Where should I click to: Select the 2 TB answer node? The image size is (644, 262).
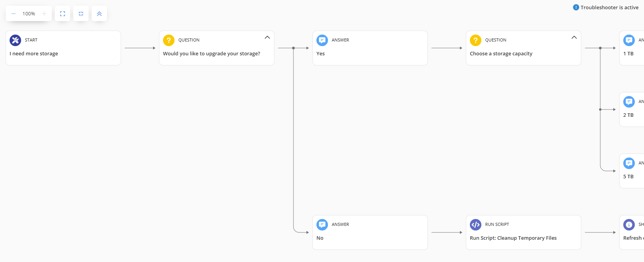click(x=631, y=115)
